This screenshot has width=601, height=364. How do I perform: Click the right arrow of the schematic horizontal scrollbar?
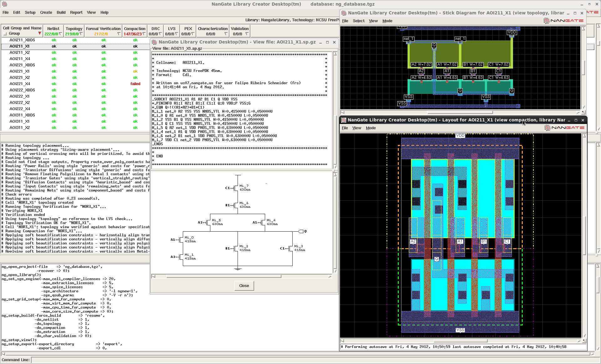[330, 276]
